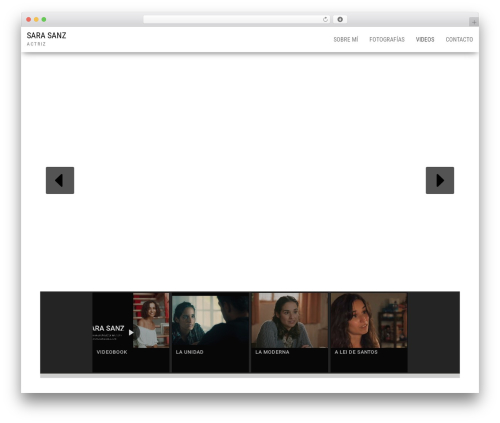
Task: Go to the Fotografías page
Action: click(387, 39)
